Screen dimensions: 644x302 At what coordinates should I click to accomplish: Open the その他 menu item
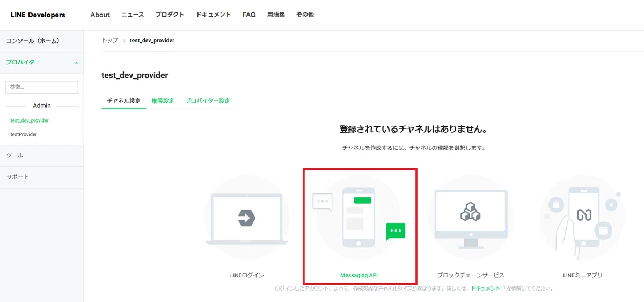305,15
